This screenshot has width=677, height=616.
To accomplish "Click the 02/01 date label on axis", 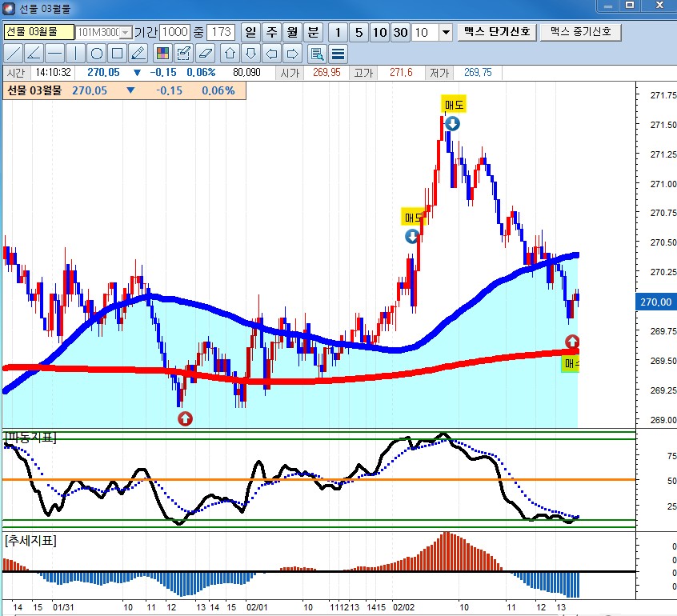I will [x=257, y=607].
